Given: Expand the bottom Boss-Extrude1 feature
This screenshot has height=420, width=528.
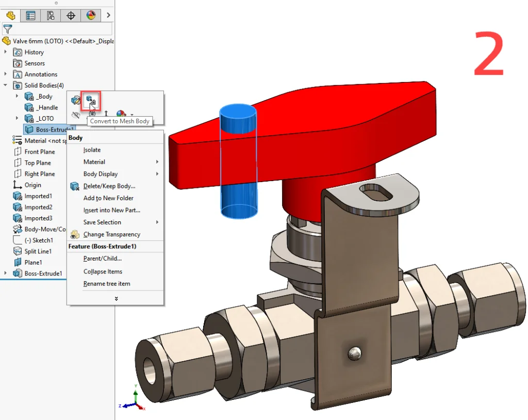Looking at the screenshot, I should (6, 273).
